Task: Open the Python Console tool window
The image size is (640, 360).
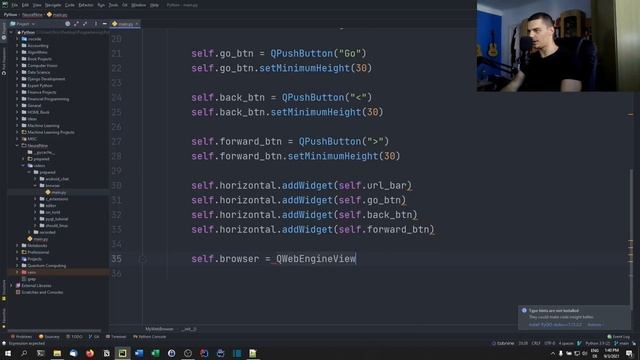Action: click(149, 337)
